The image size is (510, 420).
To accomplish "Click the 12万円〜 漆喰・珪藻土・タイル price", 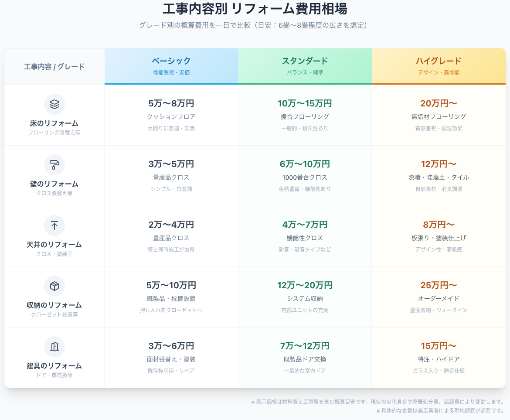I will click(439, 164).
